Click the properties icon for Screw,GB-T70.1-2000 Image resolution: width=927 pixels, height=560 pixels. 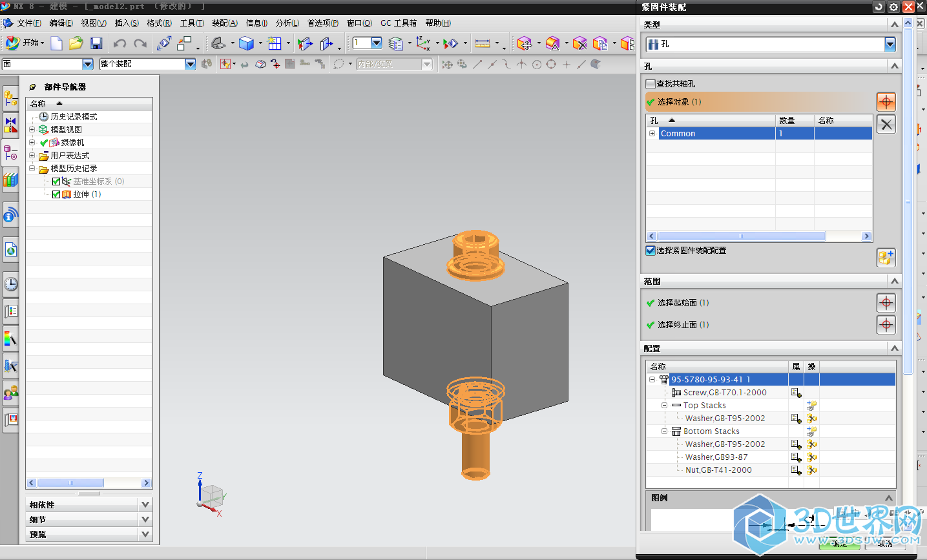pos(796,393)
